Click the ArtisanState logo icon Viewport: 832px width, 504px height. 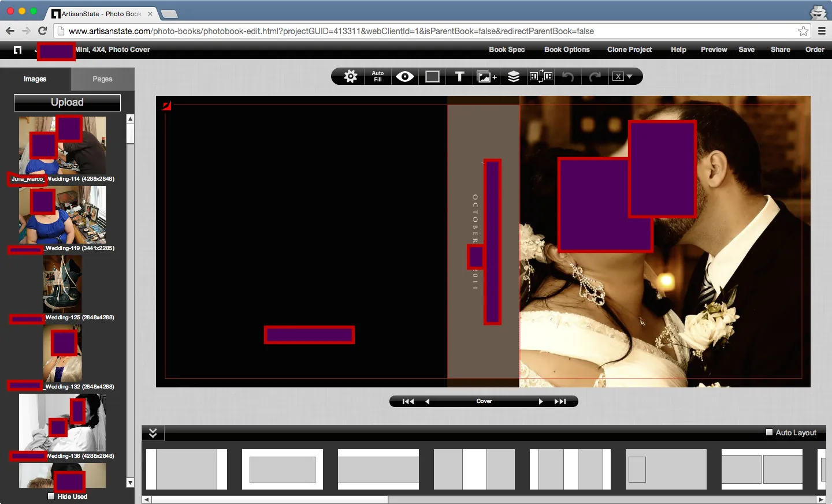coord(17,50)
